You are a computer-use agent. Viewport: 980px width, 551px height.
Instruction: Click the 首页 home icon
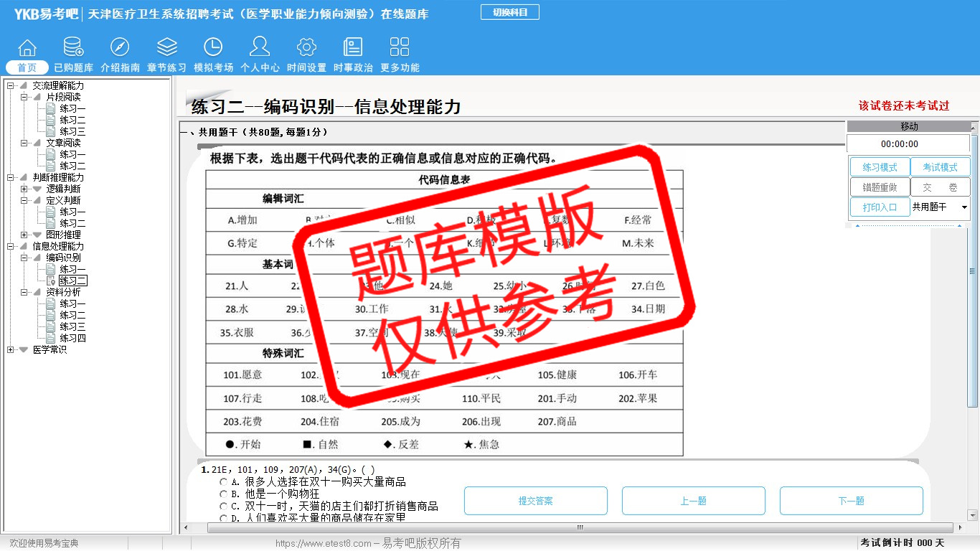pos(27,48)
